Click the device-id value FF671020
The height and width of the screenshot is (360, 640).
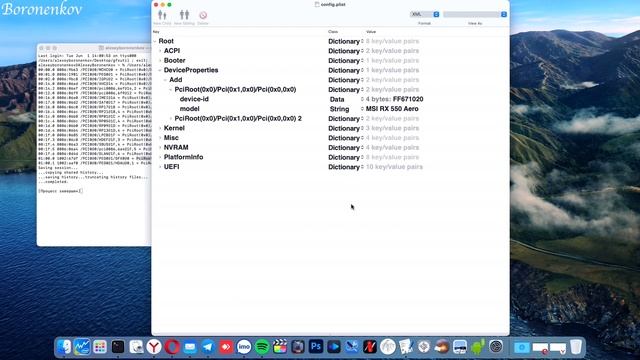click(408, 99)
